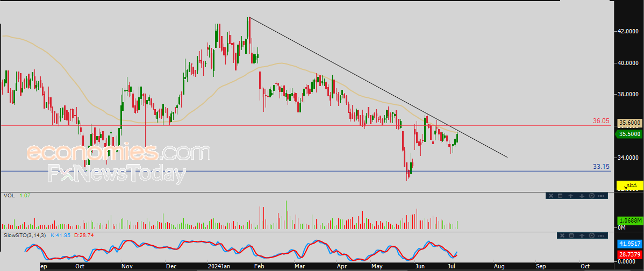Image resolution: width=644 pixels, height=271 pixels.
Task: Click the 38.0000 price axis label
Action: pyautogui.click(x=629, y=95)
